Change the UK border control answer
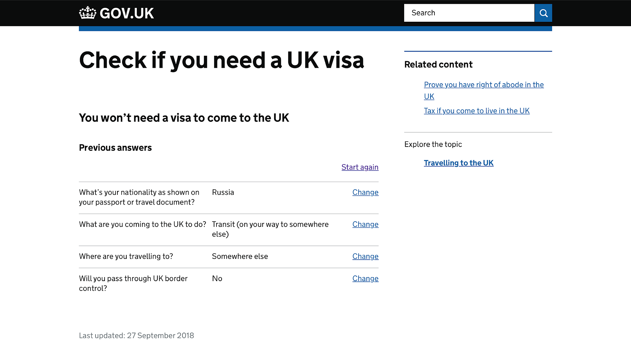This screenshot has height=364, width=631. (x=365, y=279)
